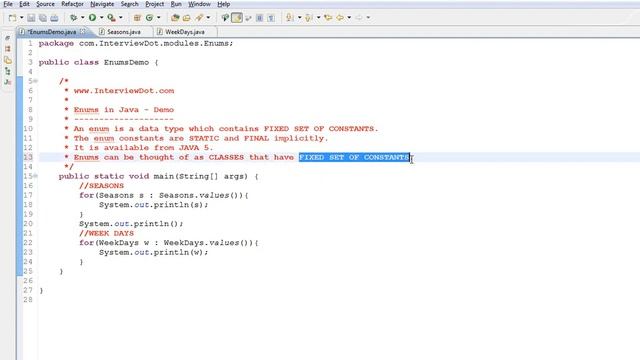Switch to the Seasons.java tab

pyautogui.click(x=124, y=31)
